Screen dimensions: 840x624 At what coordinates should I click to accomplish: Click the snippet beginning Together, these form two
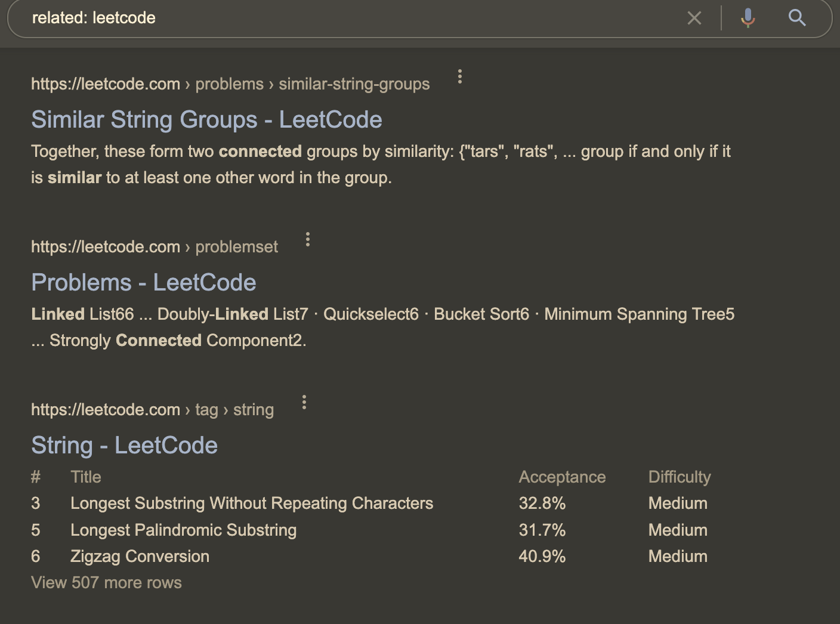(x=381, y=165)
